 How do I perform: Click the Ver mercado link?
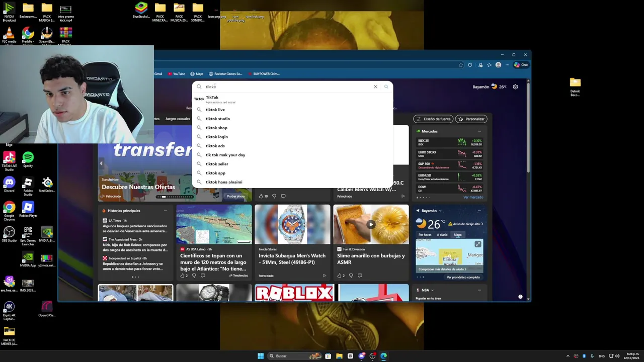[x=473, y=197]
